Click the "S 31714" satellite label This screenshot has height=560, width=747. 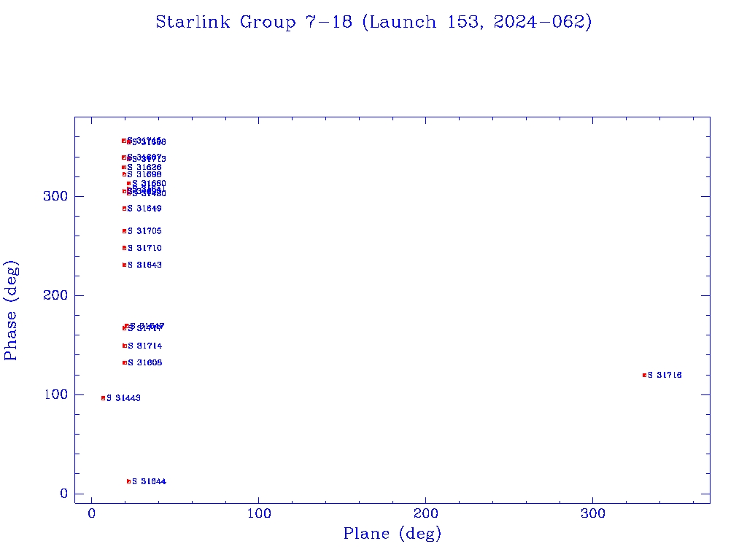pyautogui.click(x=145, y=346)
